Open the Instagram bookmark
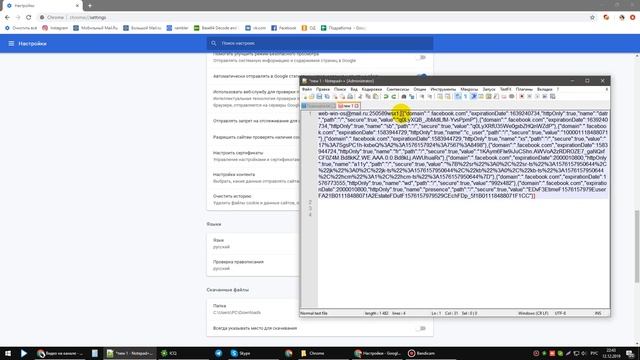The height and width of the screenshot is (360, 640). point(55,28)
